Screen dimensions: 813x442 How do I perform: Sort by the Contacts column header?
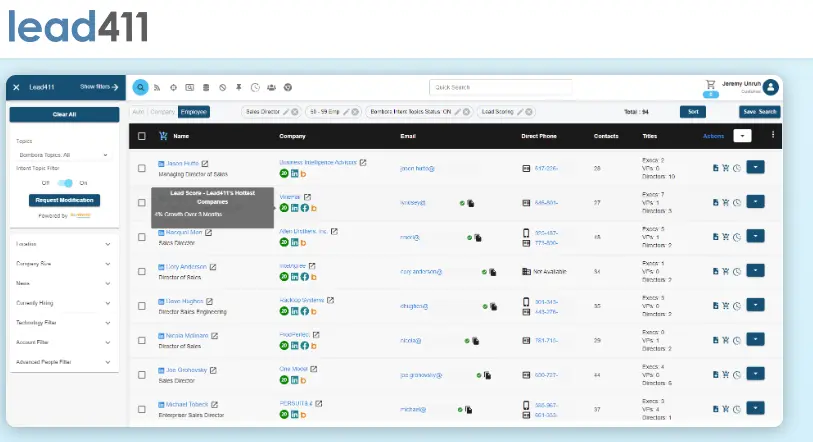606,136
